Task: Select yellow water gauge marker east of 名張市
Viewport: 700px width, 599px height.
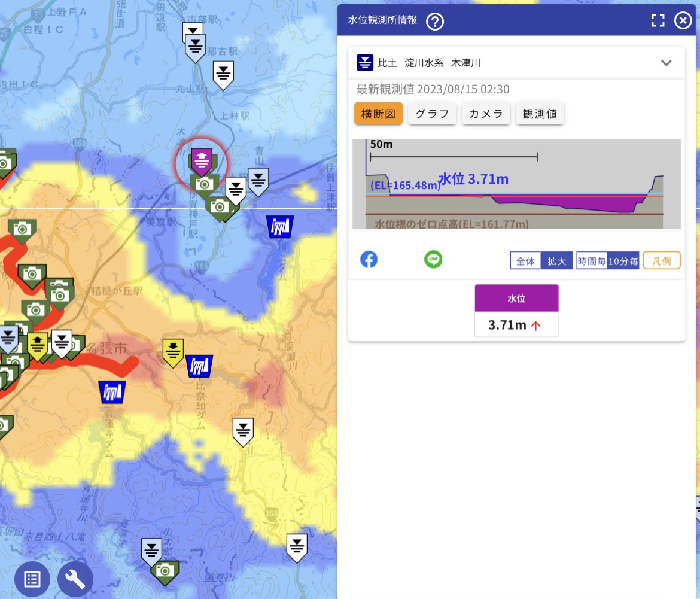Action: click(174, 352)
